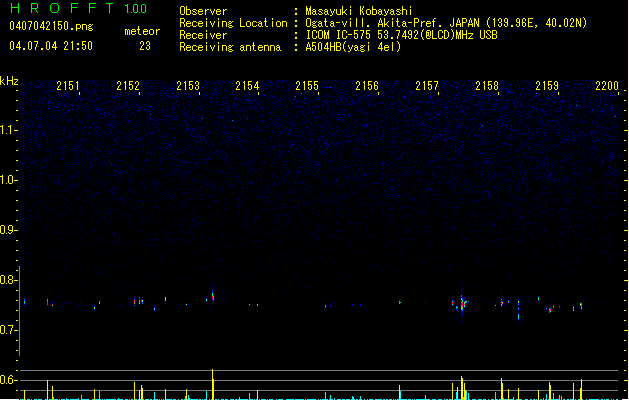This screenshot has height=400, width=629.
Task: Click the meteor count label
Action: pos(142,31)
